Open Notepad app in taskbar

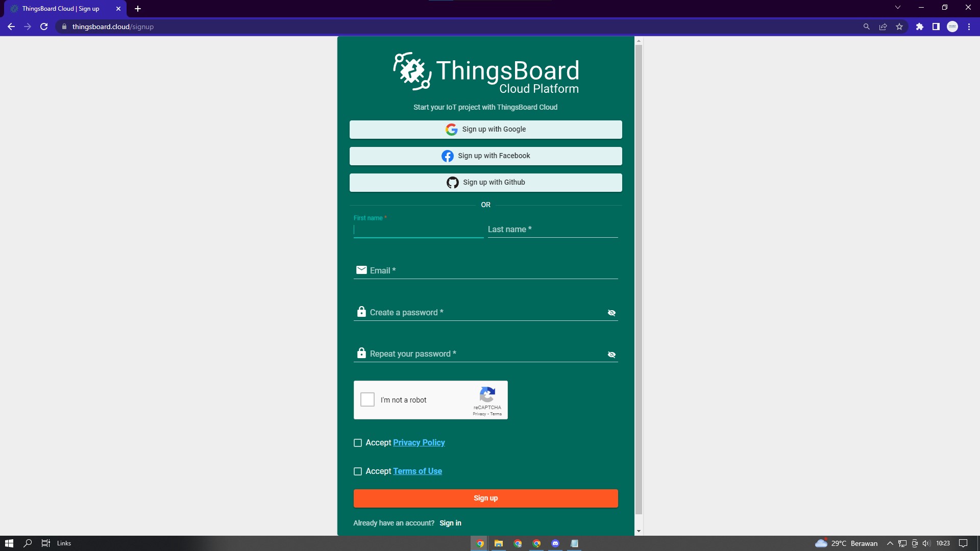[x=574, y=543]
